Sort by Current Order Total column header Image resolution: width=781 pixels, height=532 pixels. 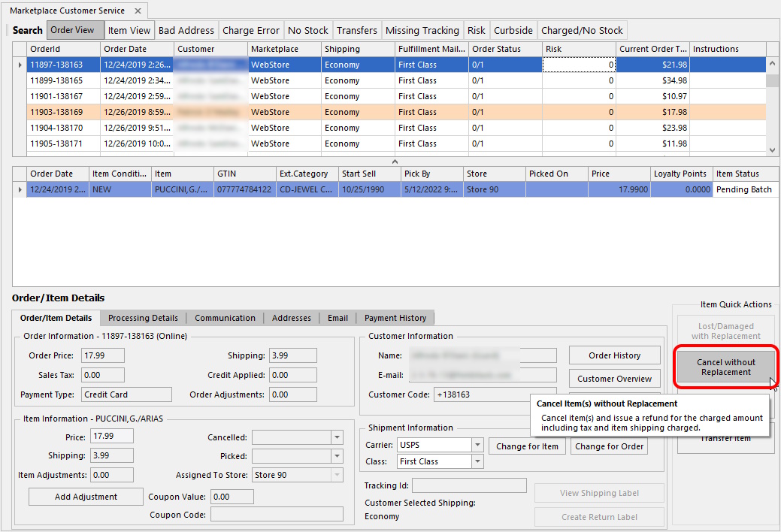click(652, 49)
